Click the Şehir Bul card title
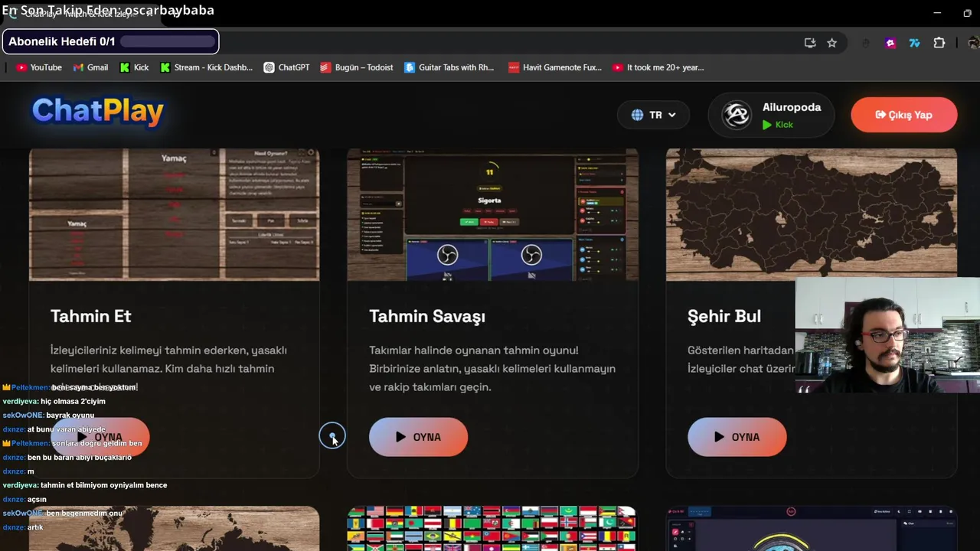Image resolution: width=980 pixels, height=551 pixels. (724, 316)
